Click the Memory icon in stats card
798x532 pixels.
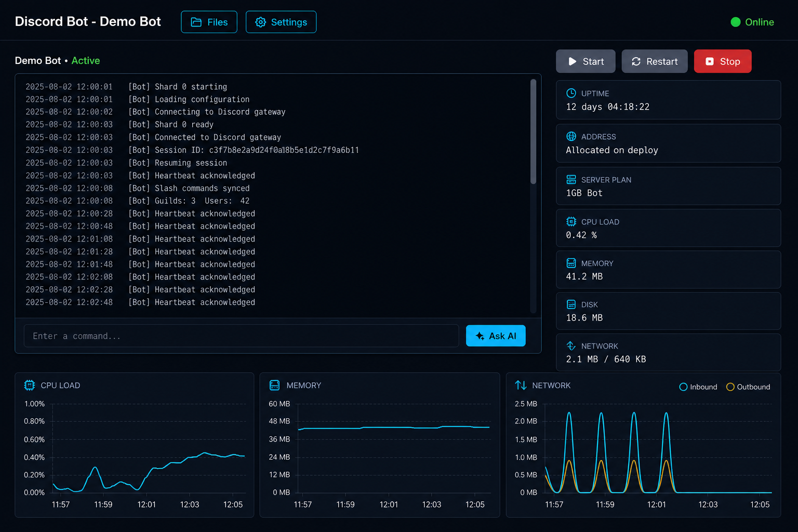click(x=571, y=263)
